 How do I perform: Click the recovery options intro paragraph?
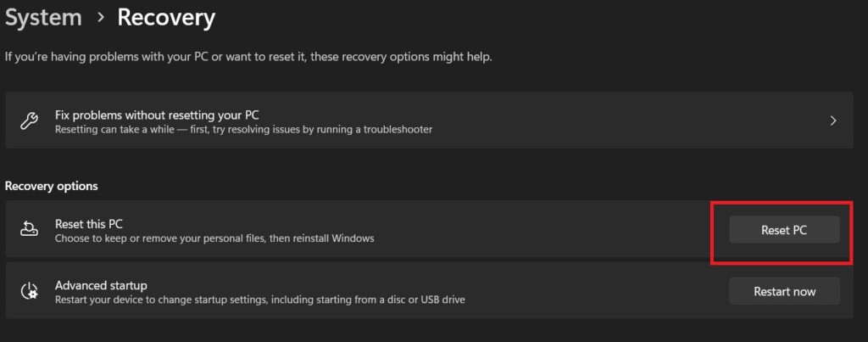click(x=248, y=58)
